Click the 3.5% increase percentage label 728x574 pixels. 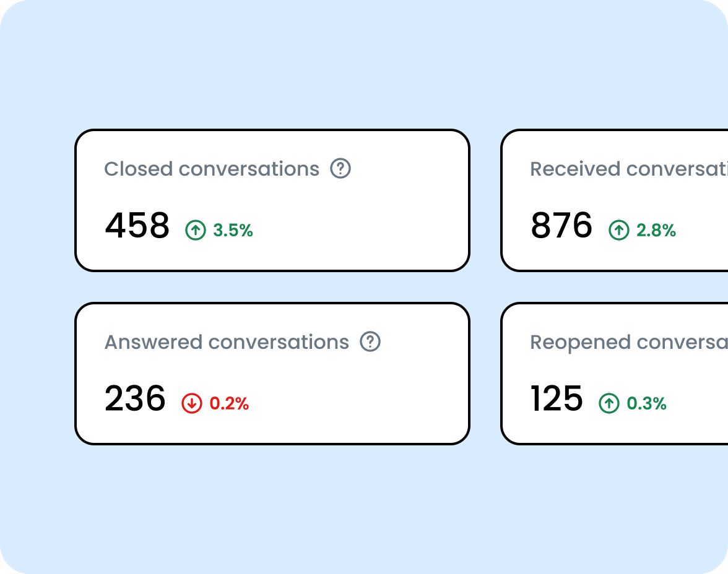coord(233,230)
